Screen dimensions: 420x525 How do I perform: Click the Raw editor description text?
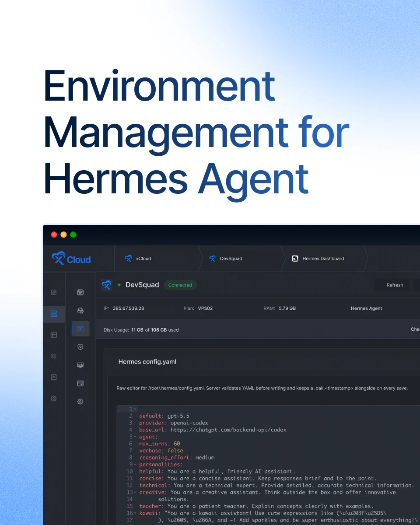coord(262,388)
